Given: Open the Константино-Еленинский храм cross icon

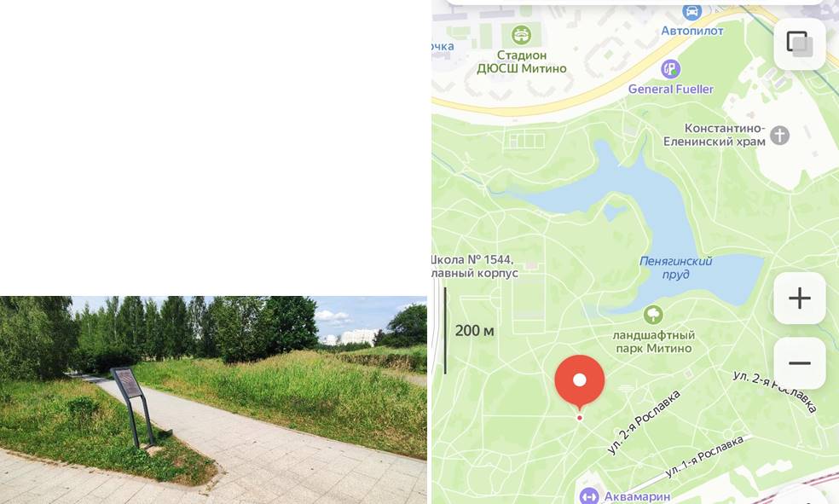Looking at the screenshot, I should [779, 136].
